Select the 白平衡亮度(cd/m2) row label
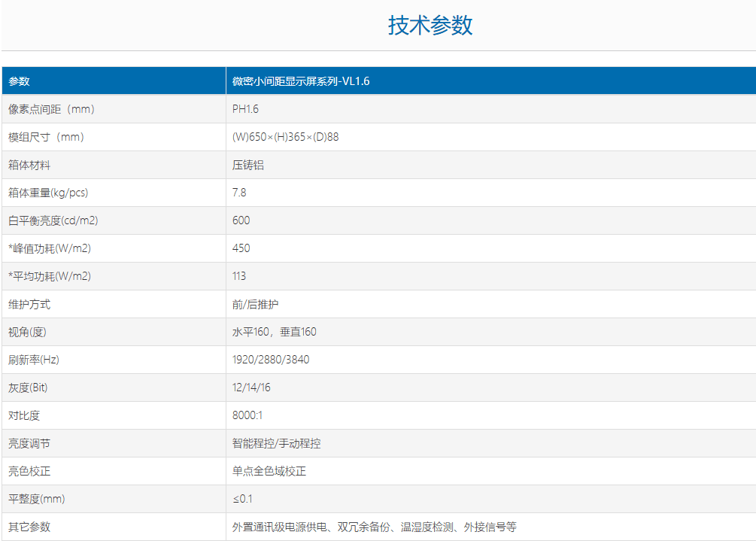This screenshot has width=756, height=541. point(53,220)
